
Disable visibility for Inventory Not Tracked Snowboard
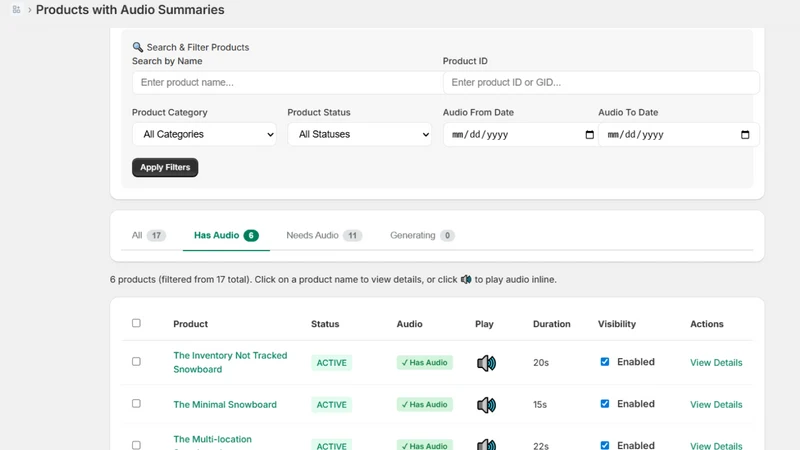[x=605, y=362]
